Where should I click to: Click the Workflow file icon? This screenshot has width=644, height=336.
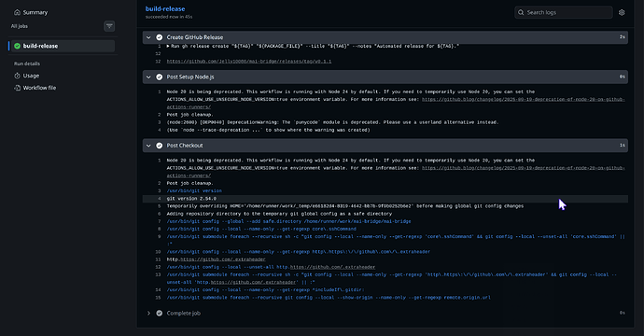click(x=17, y=88)
